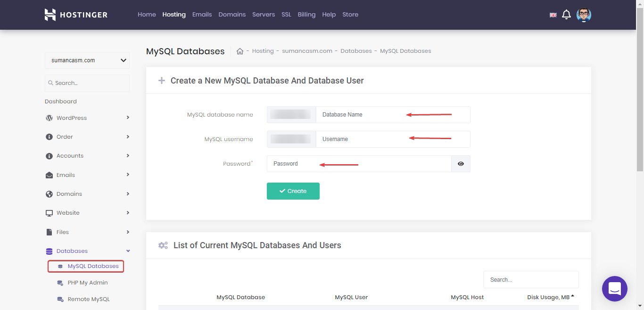
Task: Toggle password visibility with the eye icon
Action: pyautogui.click(x=461, y=164)
